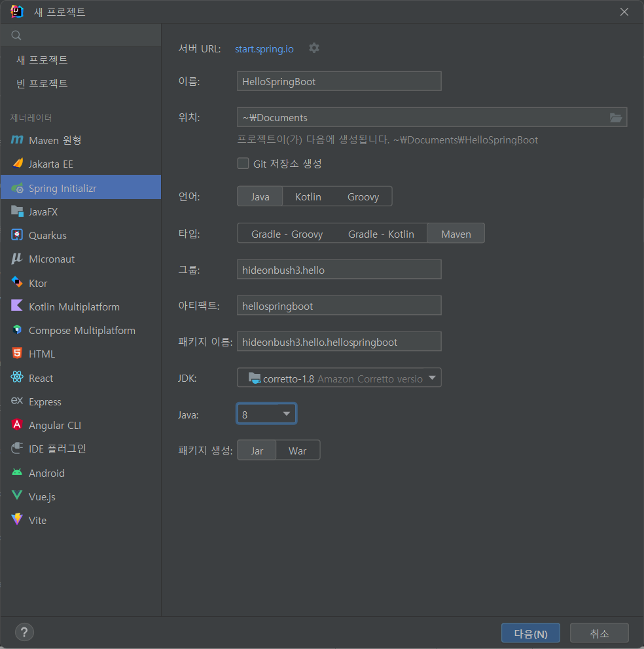Open the start.spring.io link
This screenshot has height=649, width=644.
coord(264,49)
